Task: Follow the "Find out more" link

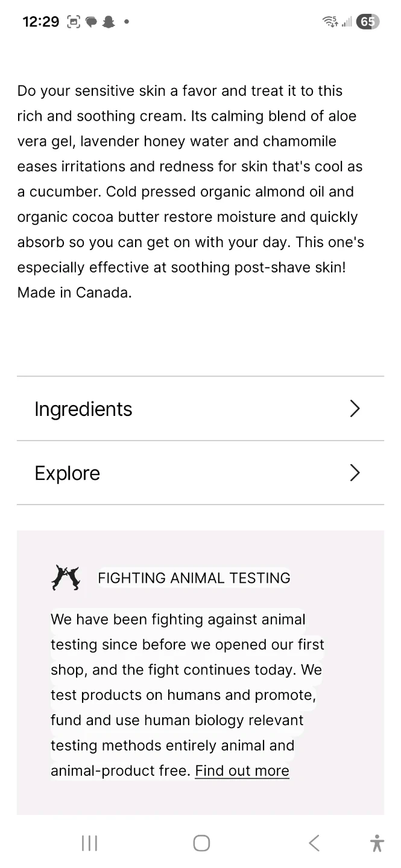Action: (x=242, y=771)
